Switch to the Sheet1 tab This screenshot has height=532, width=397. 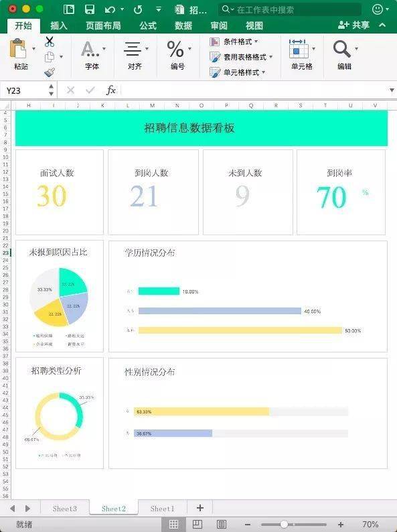[163, 509]
